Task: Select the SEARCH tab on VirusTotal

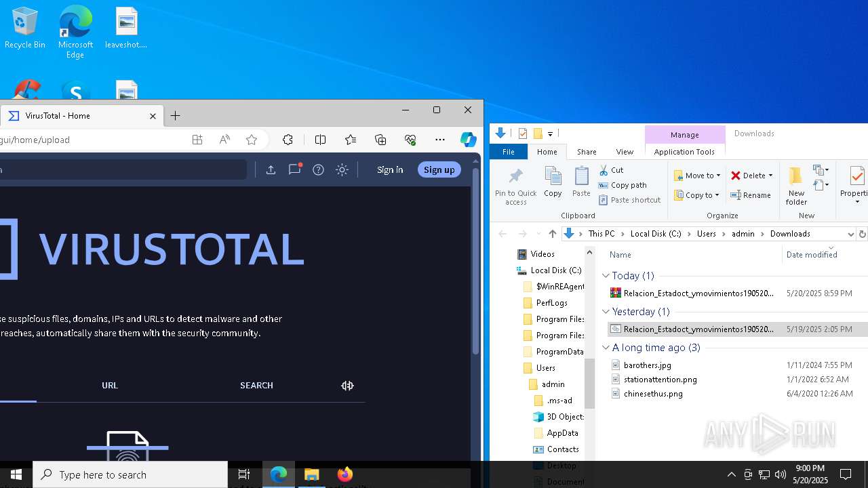Action: pyautogui.click(x=256, y=386)
